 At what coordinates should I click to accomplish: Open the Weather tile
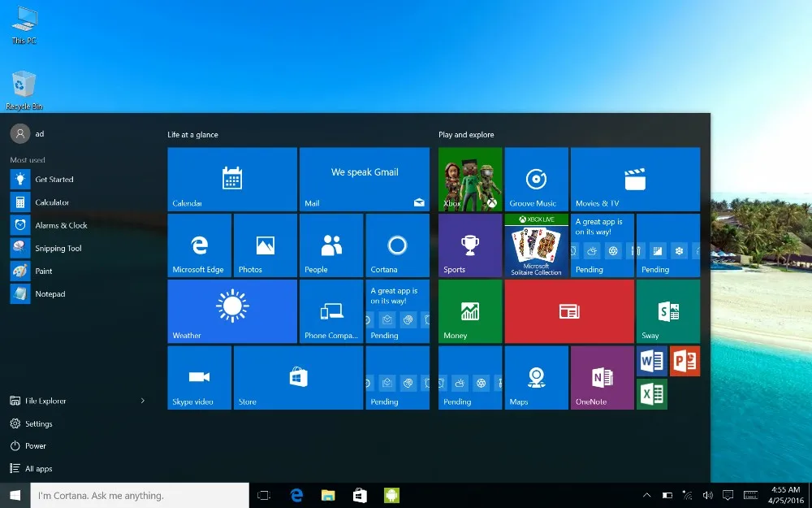coord(232,311)
